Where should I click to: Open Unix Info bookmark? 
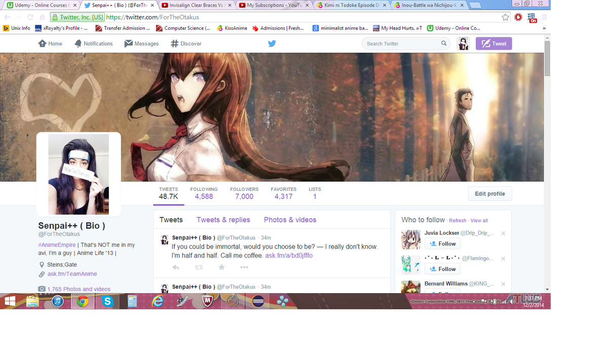(16, 28)
